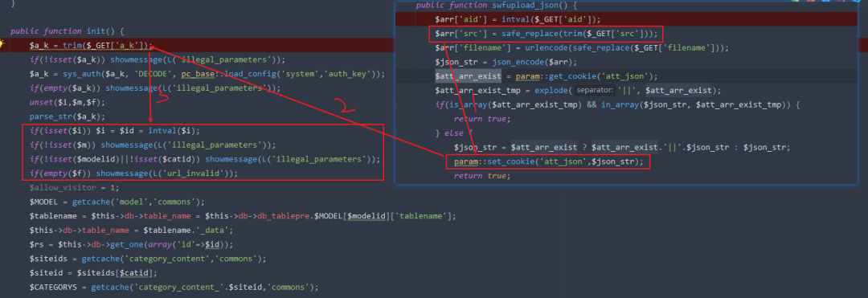Screen dimensions: 868x298
Task: Click the $json_str = $att_arr_exist ? line
Action: [621, 148]
